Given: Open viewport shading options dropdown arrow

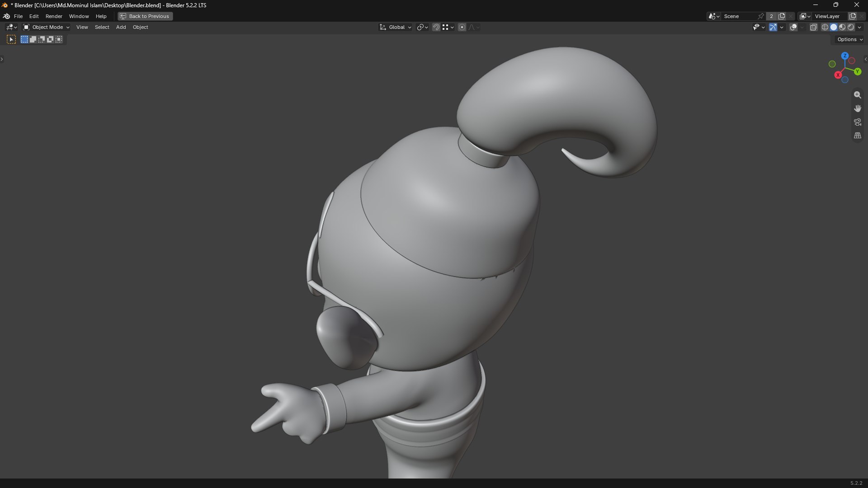Looking at the screenshot, I should (860, 27).
